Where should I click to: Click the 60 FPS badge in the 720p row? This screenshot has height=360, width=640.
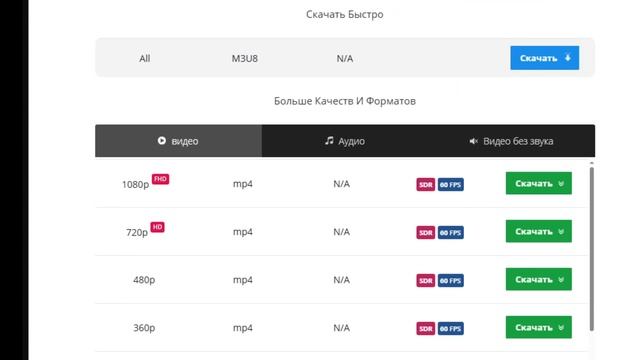point(451,233)
